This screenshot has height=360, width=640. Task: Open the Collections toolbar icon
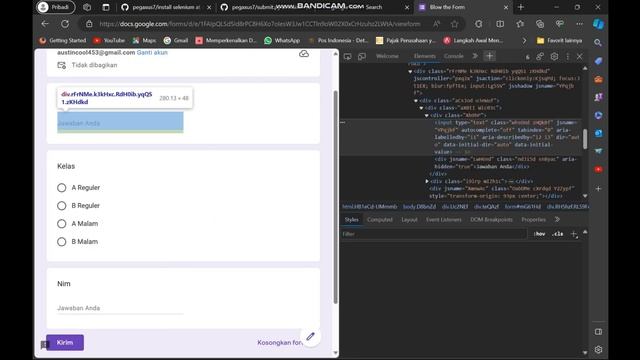(x=540, y=24)
